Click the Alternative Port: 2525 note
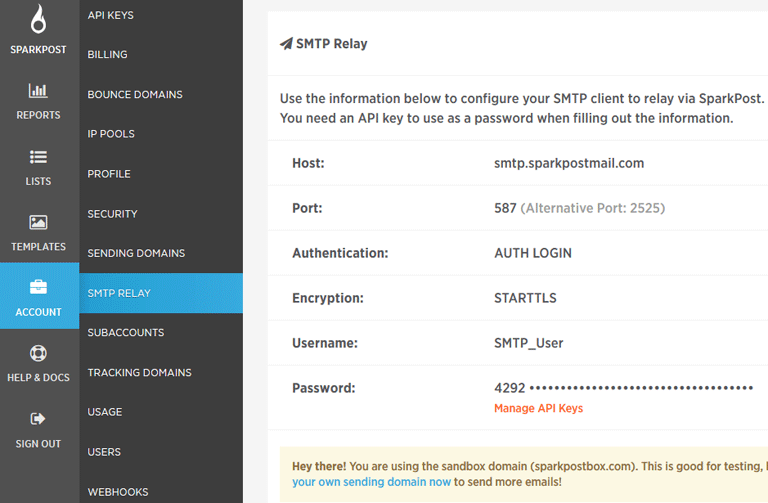This screenshot has height=503, width=768. pos(593,208)
